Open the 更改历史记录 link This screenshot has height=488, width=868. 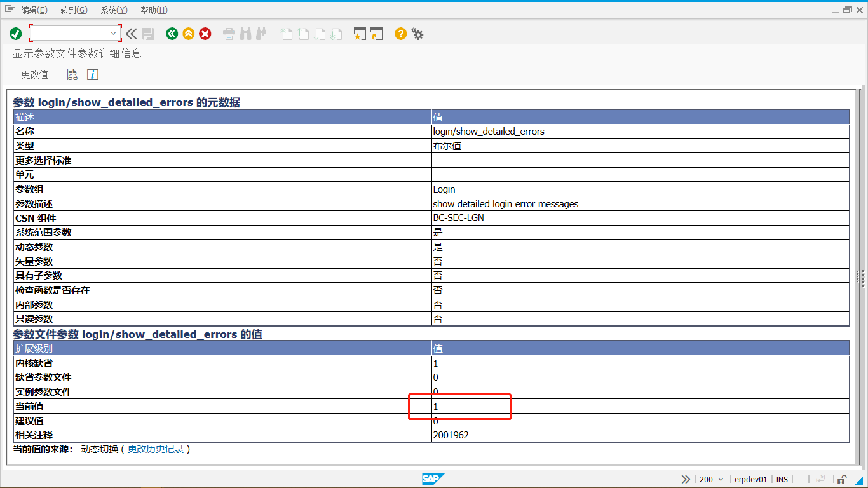click(156, 449)
